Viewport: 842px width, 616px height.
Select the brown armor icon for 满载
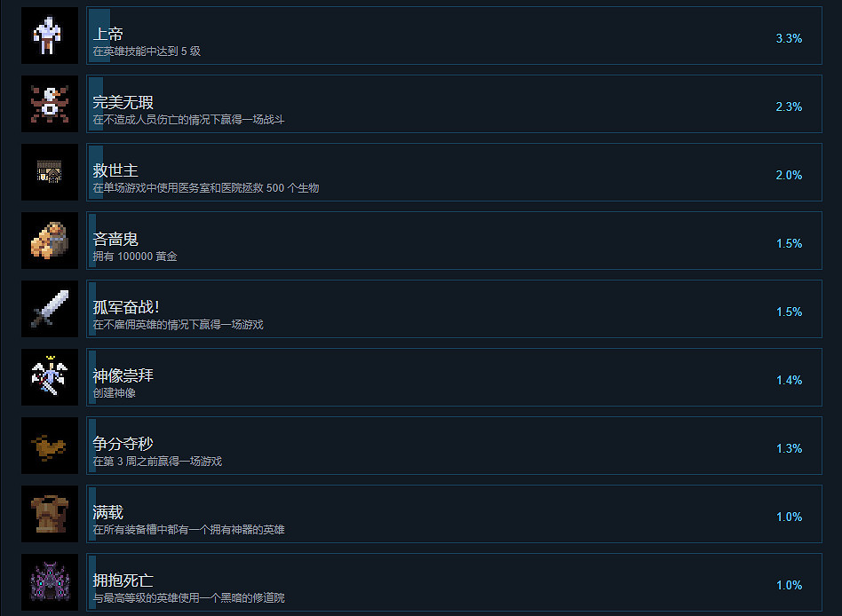50,514
